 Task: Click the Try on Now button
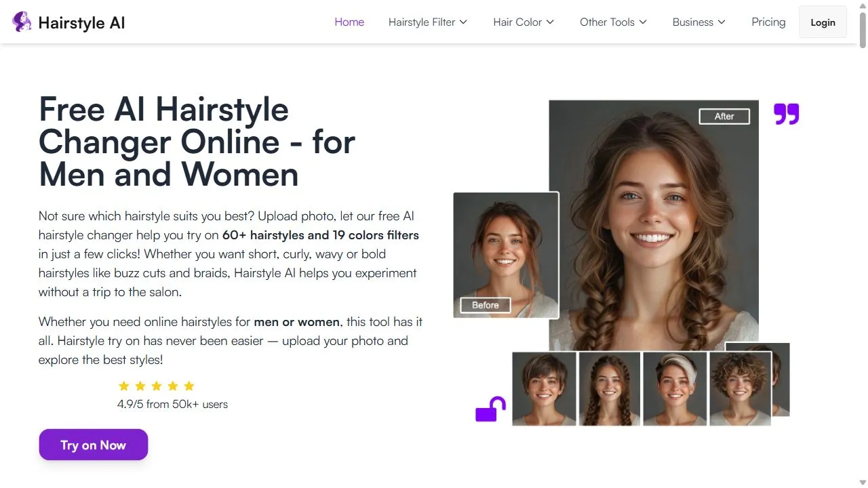[x=94, y=445]
